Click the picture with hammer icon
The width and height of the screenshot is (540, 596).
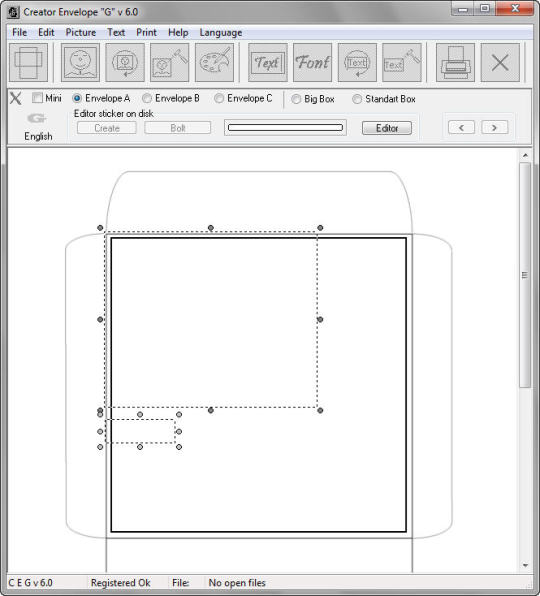[169, 62]
